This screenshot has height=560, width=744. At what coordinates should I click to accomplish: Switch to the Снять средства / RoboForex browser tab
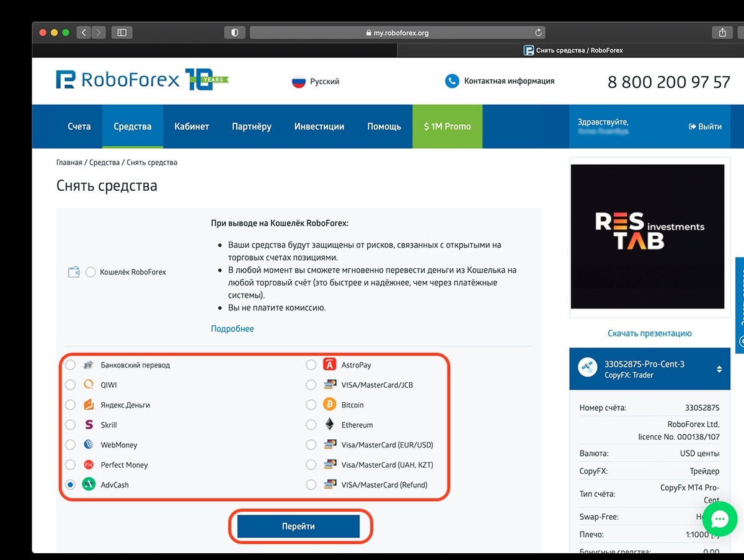pyautogui.click(x=573, y=50)
